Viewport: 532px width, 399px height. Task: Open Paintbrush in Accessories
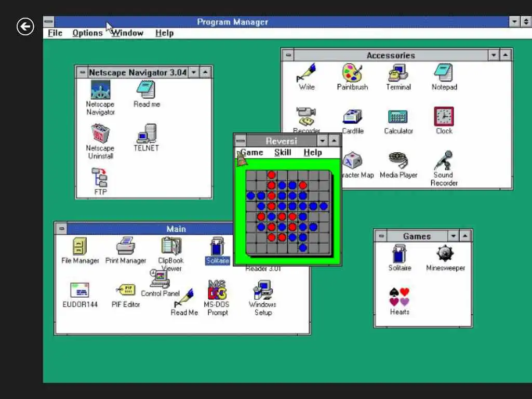(x=352, y=73)
